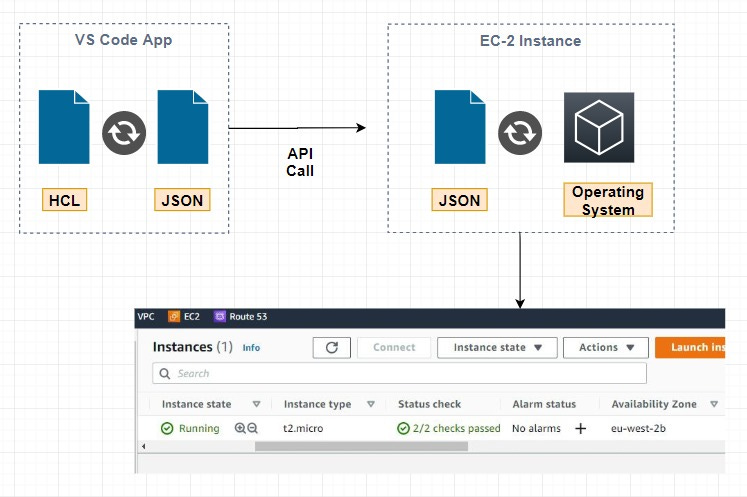Open VPC shortcut in the top bar

(x=146, y=316)
